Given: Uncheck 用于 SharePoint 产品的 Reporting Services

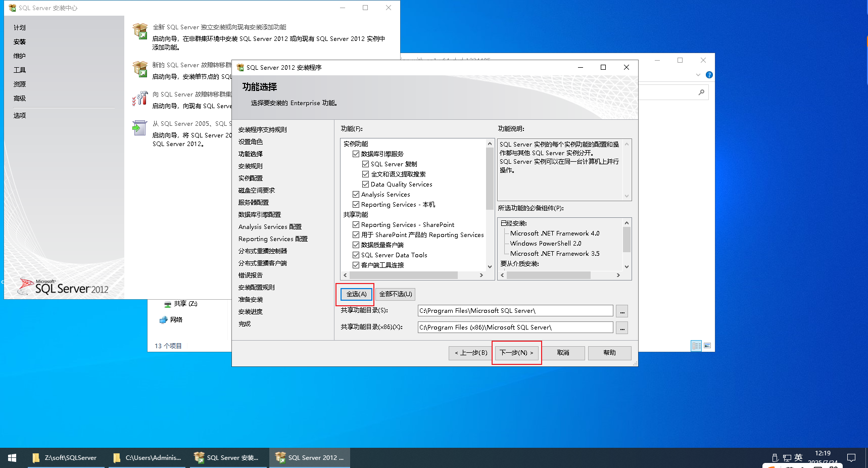Looking at the screenshot, I should point(356,235).
